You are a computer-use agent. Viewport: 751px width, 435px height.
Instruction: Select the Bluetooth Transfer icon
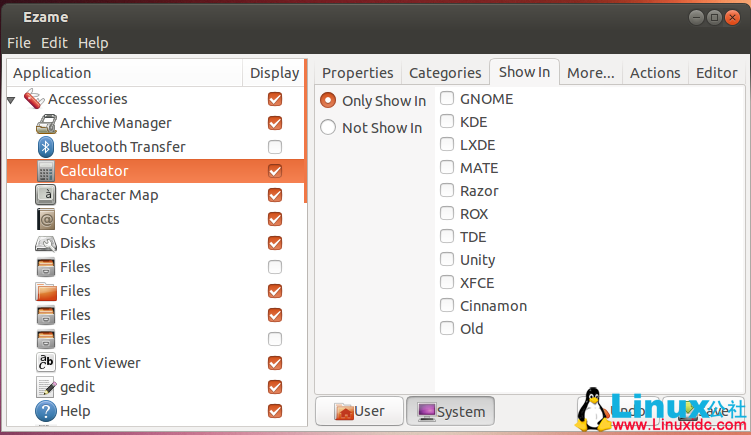(46, 147)
